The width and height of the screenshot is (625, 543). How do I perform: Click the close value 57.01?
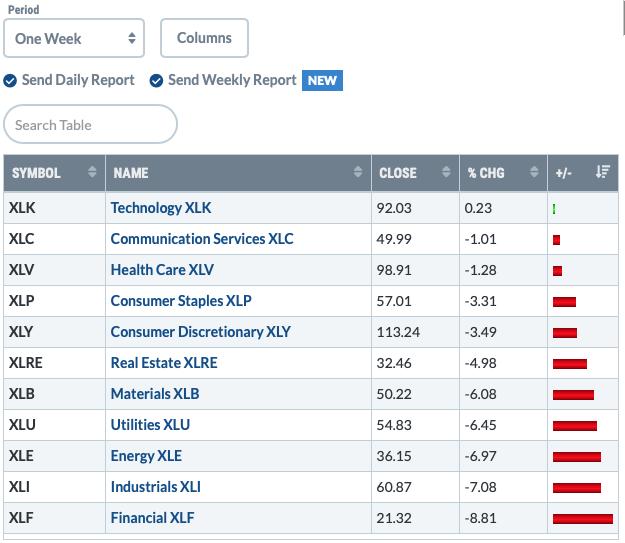click(394, 301)
